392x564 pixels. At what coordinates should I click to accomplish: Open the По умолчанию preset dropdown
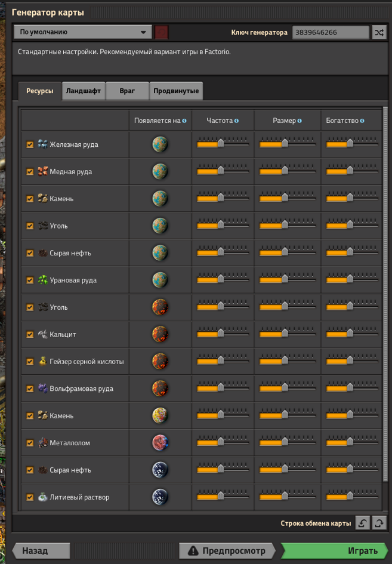pos(83,32)
